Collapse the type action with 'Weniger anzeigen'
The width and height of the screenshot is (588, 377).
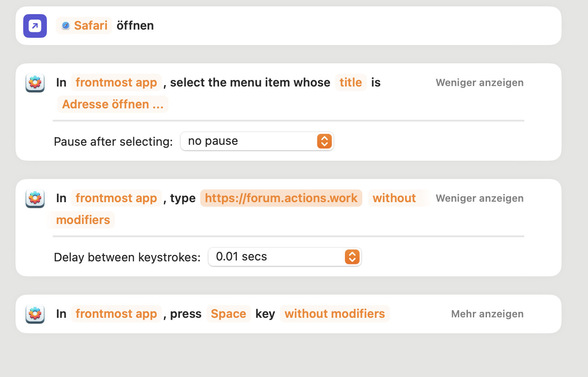pos(479,199)
